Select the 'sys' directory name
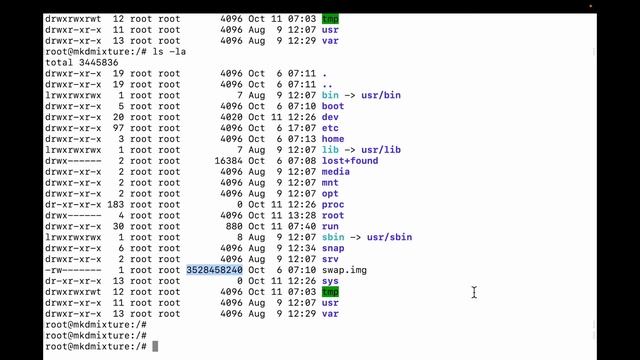 pyautogui.click(x=330, y=281)
